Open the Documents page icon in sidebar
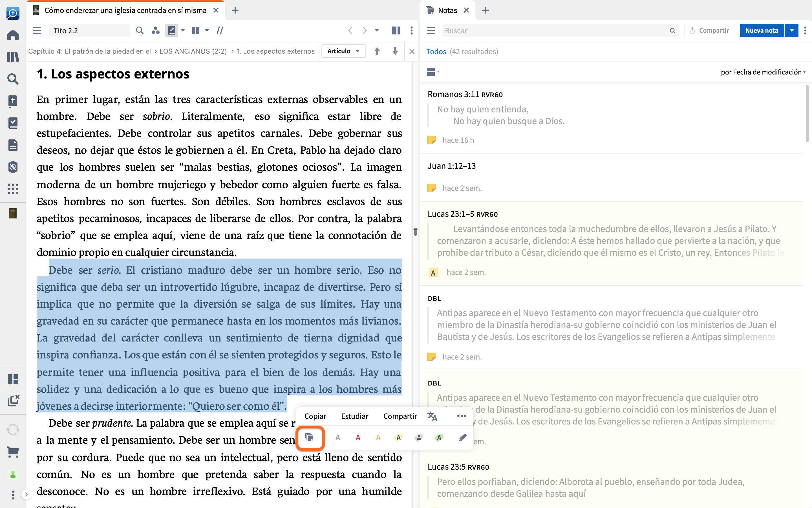This screenshot has width=812, height=508. 13,145
